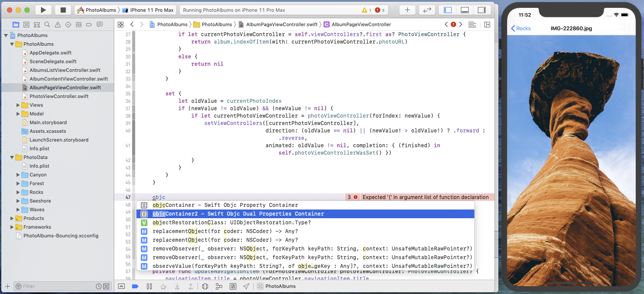
Task: Enable code review arrows button
Action: click(x=427, y=10)
